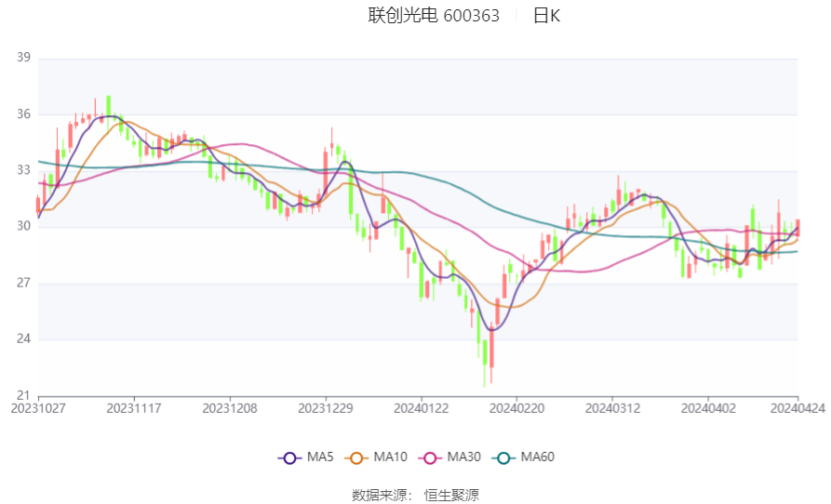Click the data source text 恒生聚源

coord(451,496)
